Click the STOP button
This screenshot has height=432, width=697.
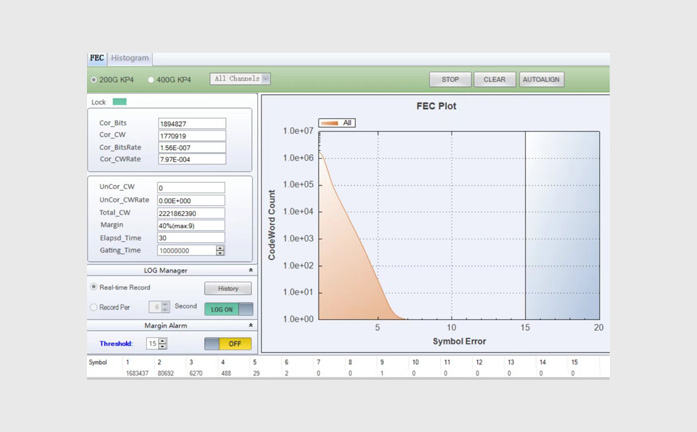click(450, 80)
